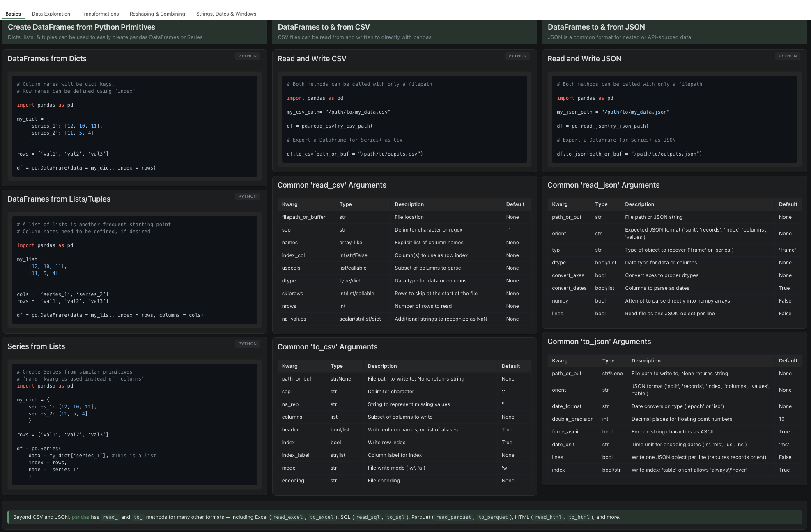
Task: Click default value '10' for double_precision
Action: (782, 419)
